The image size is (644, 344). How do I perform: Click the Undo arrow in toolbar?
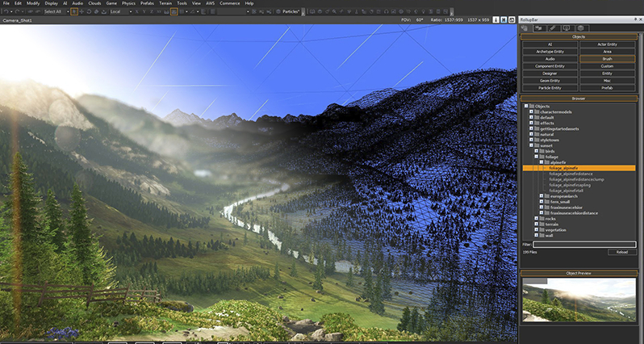[x=6, y=12]
